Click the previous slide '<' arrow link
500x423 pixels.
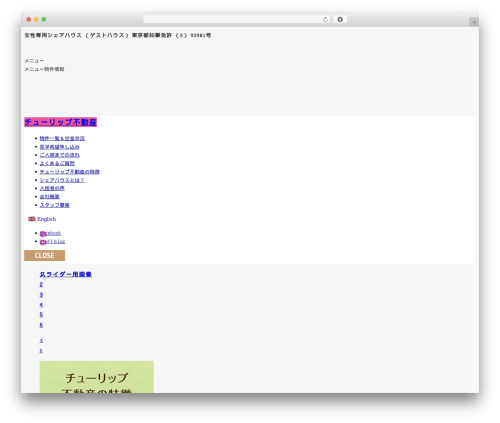41,340
